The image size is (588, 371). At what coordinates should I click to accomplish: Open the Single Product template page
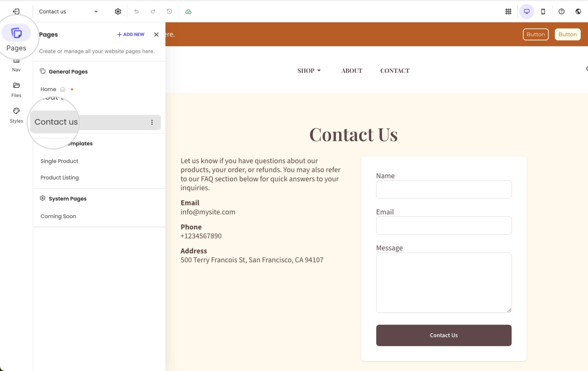click(x=59, y=161)
